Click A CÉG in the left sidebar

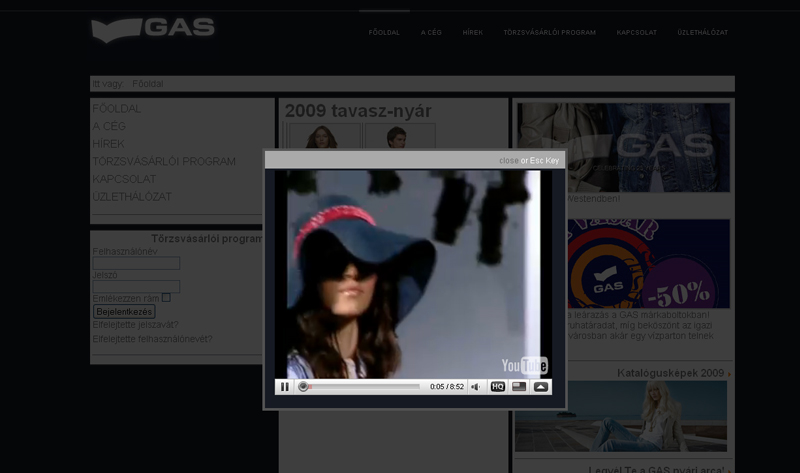pyautogui.click(x=109, y=126)
